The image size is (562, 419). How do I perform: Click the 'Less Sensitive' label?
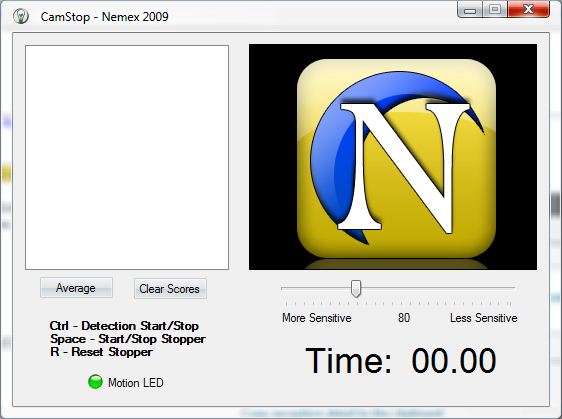(484, 318)
